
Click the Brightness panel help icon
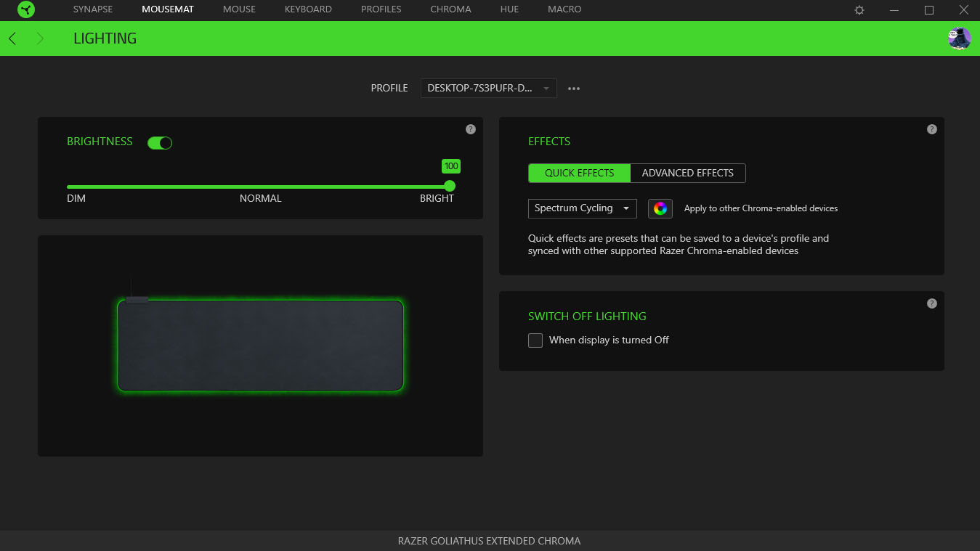tap(471, 129)
